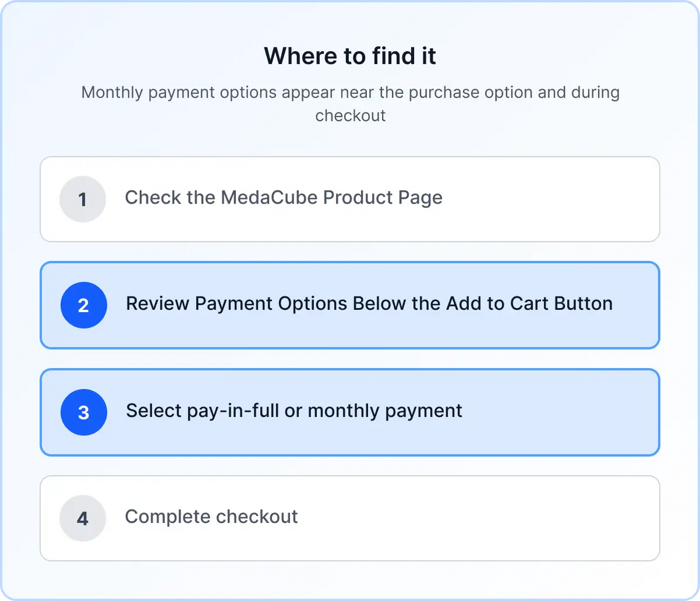The height and width of the screenshot is (601, 700).
Task: Click the gray number 4 step badge
Action: tap(83, 518)
